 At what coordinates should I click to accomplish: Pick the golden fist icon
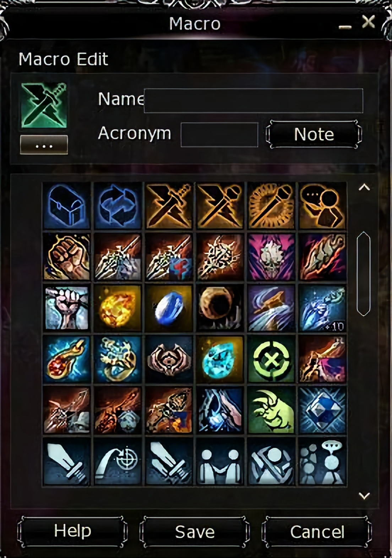click(66, 257)
